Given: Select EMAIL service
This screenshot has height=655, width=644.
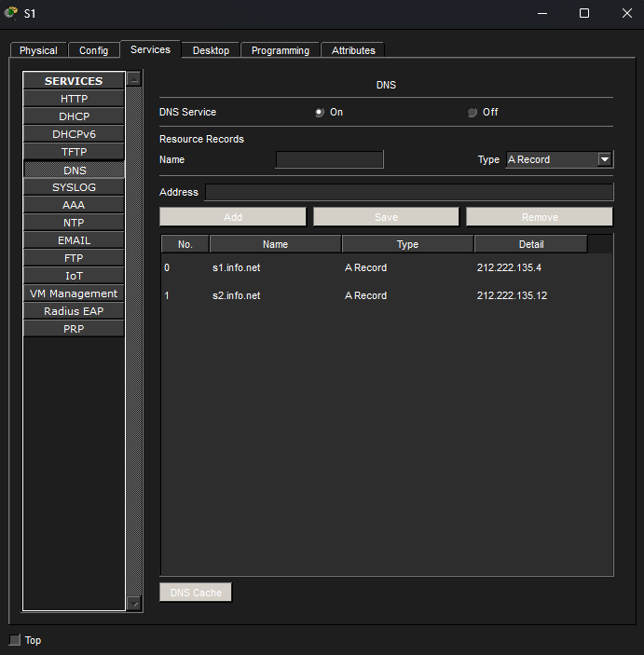Looking at the screenshot, I should point(74,240).
